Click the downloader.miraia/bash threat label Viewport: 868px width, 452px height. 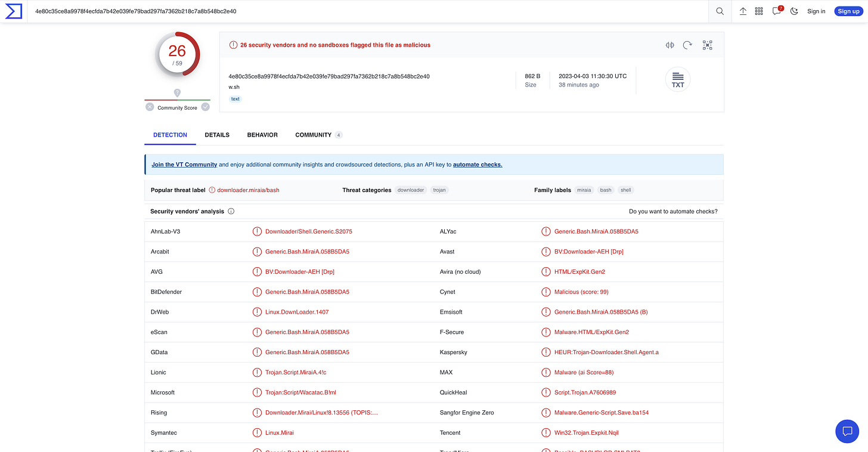(x=248, y=190)
